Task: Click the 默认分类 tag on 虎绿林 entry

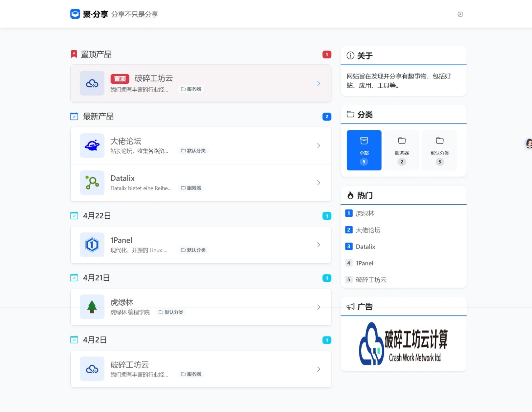Action: tap(171, 312)
